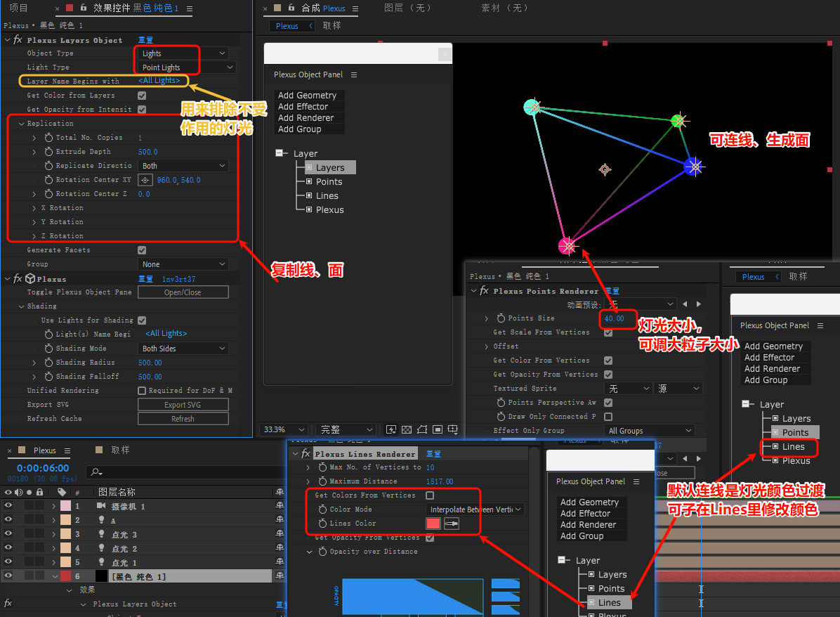This screenshot has height=617, width=840.
Task: Click the timeline search magnifier icon
Action: [96, 472]
